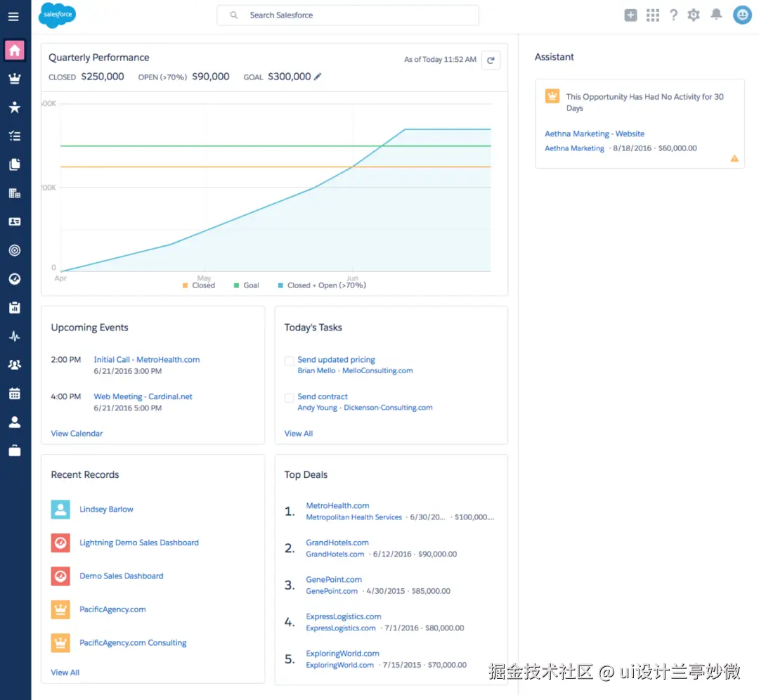
Task: Open the App Launcher grid icon
Action: [x=652, y=15]
